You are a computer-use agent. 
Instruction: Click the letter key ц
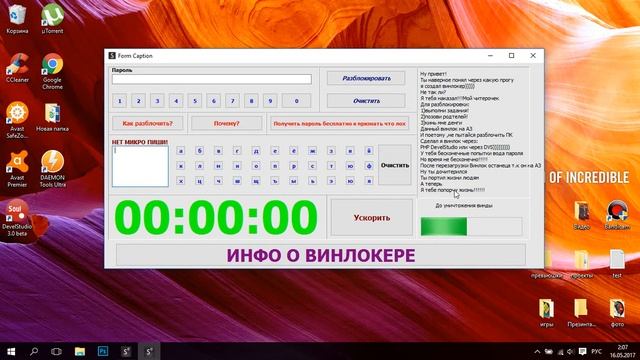tap(199, 181)
